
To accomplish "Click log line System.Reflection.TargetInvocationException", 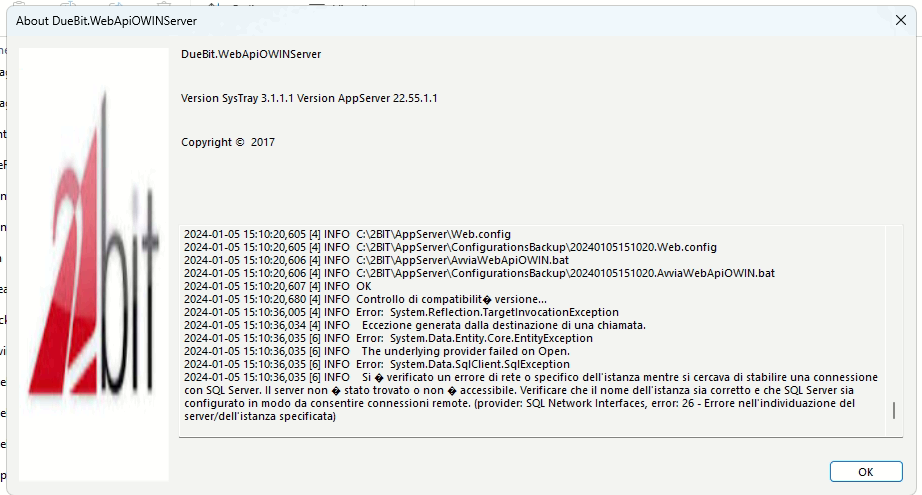I will click(x=402, y=312).
